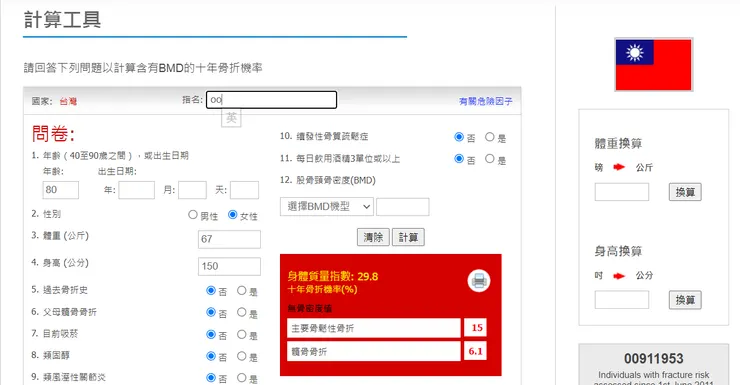Click the 髖骨骨折 result value 6.1
The image size is (740, 385).
[x=476, y=351]
